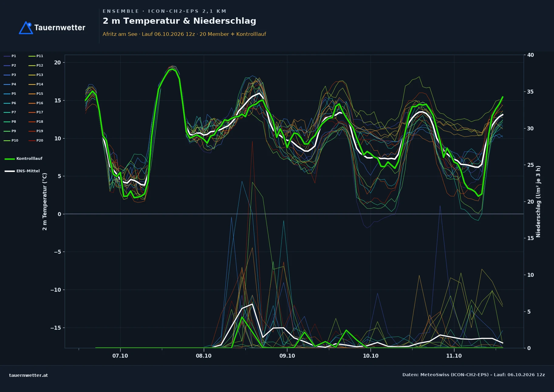Click the 09.10 date axis label
Screen dimensions: 554x392
tap(287, 356)
